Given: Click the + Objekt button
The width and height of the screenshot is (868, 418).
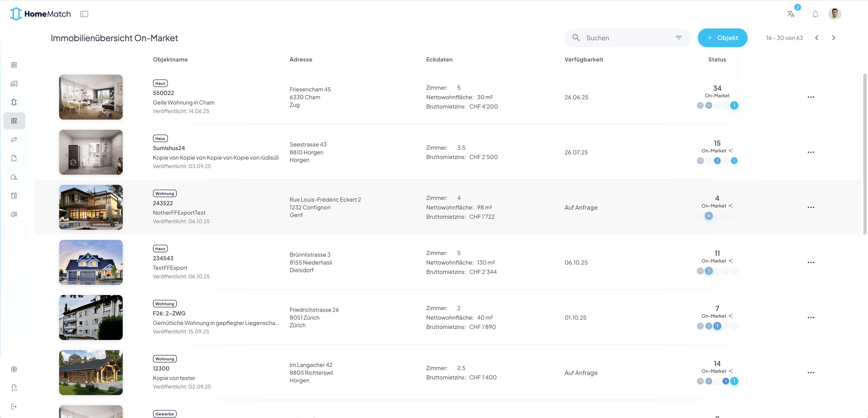Looking at the screenshot, I should (722, 38).
